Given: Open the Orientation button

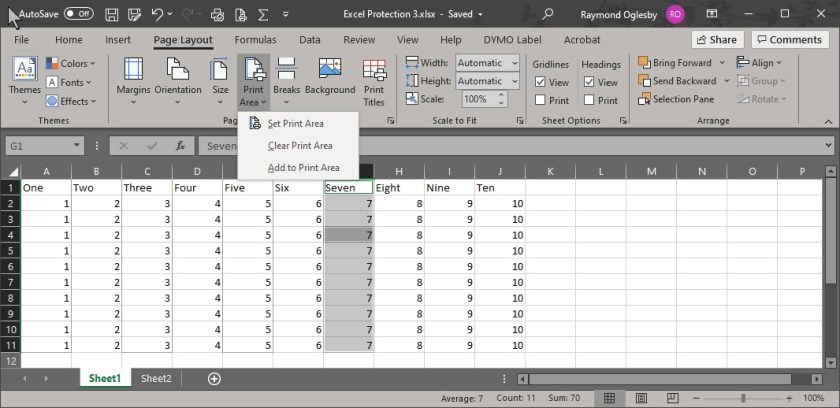Looking at the screenshot, I should pos(178,82).
